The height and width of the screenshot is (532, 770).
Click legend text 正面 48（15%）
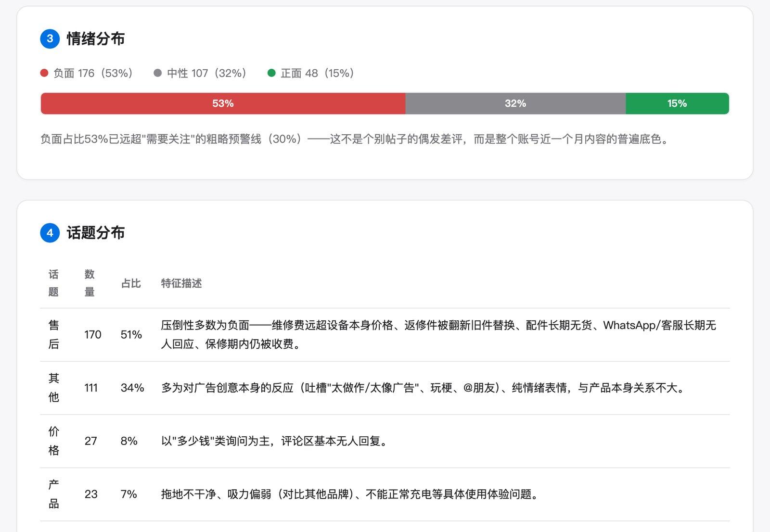tap(318, 73)
